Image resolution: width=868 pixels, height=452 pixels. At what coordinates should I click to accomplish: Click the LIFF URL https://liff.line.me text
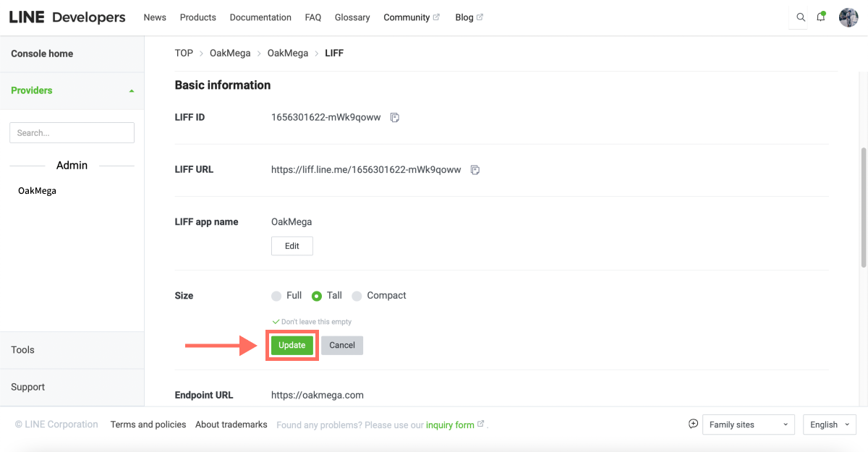366,170
